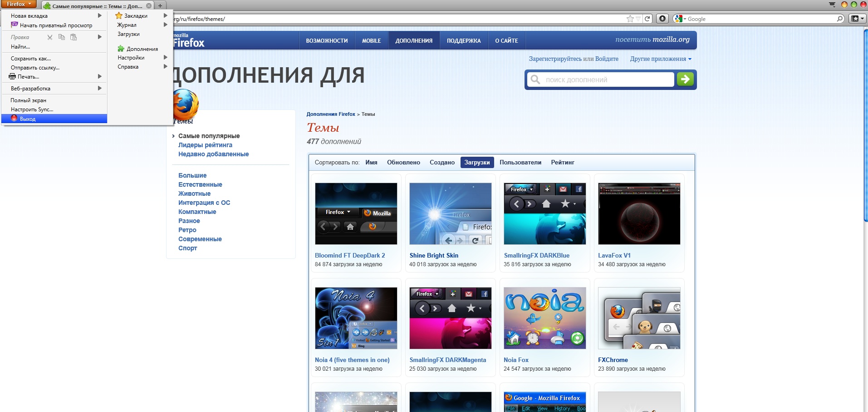This screenshot has width=868, height=412.
Task: Select Найти... in the Firefox menu
Action: click(54, 46)
